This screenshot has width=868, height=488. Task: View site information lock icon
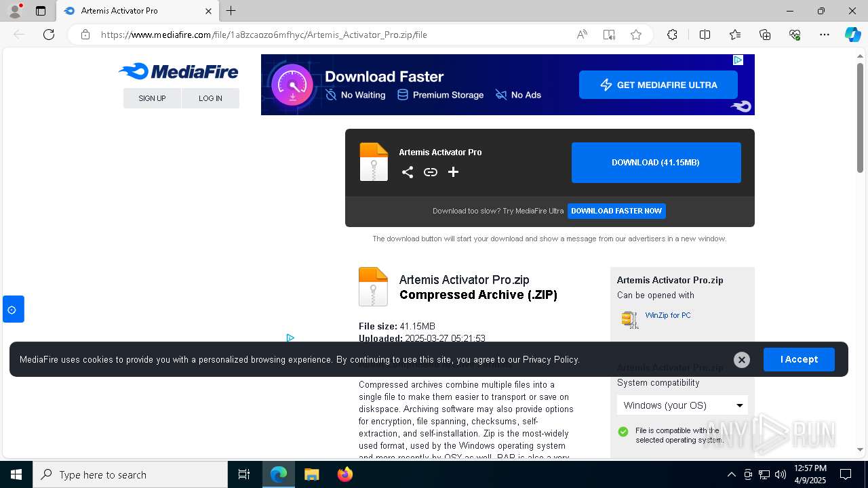pyautogui.click(x=85, y=35)
